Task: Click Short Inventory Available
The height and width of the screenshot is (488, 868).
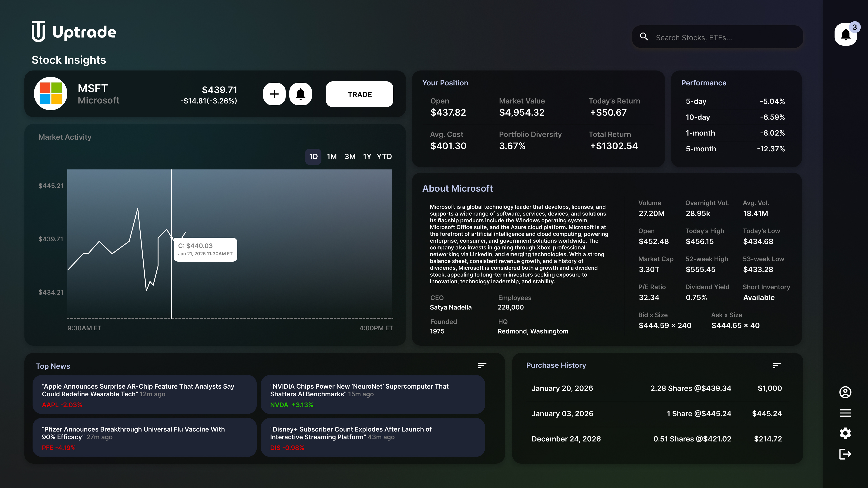Action: [x=766, y=292]
